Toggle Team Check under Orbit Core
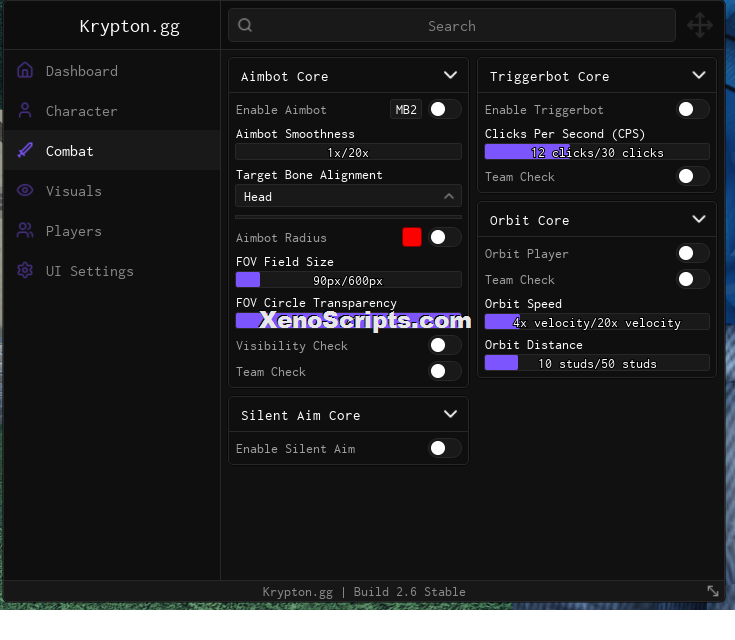This screenshot has width=735, height=640. pos(693,279)
